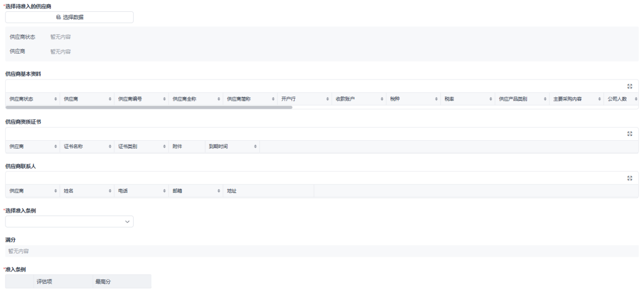The width and height of the screenshot is (644, 294).
Task: Expand 供应商资质证书 table to fullscreen
Action: (x=630, y=134)
